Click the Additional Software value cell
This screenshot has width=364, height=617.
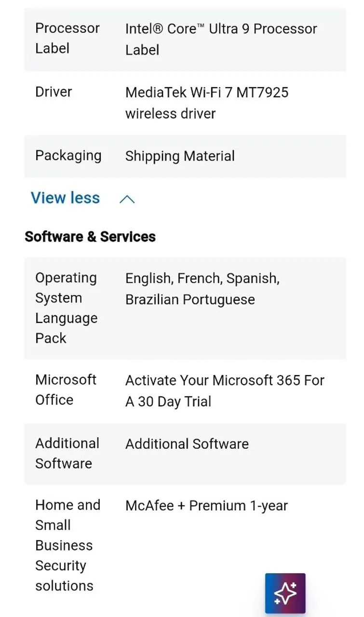(187, 444)
